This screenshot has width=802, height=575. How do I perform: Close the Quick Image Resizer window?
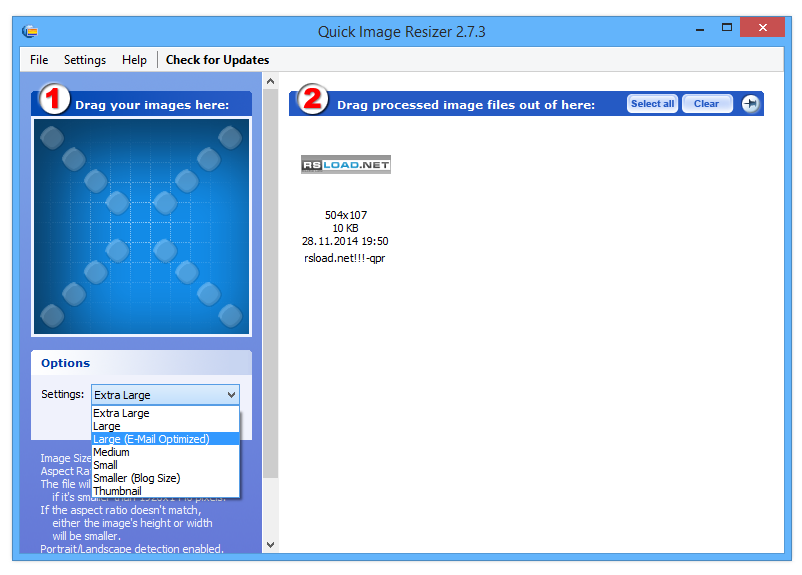(x=763, y=28)
